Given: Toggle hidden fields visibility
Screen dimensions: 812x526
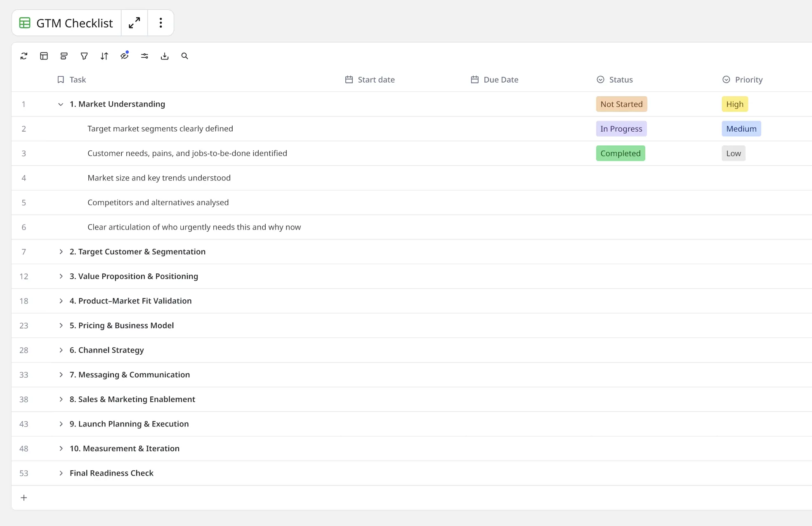Looking at the screenshot, I should click(x=124, y=56).
